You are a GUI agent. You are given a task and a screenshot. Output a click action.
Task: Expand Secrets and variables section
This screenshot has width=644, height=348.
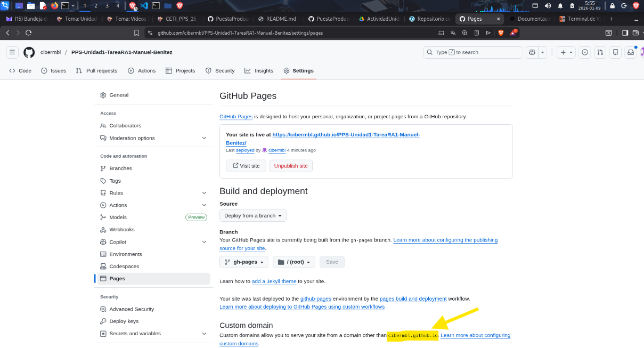tap(153, 334)
